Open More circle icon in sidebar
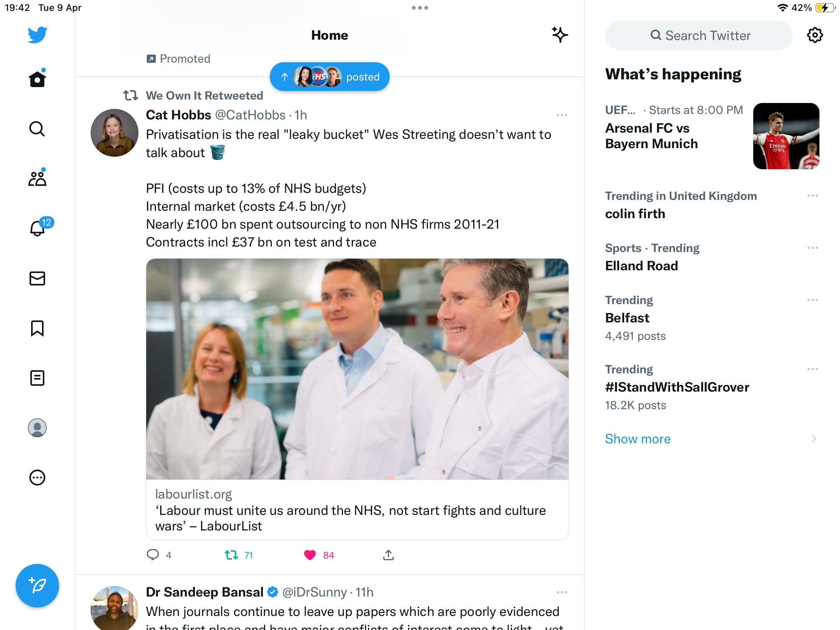The image size is (840, 630). [x=37, y=478]
